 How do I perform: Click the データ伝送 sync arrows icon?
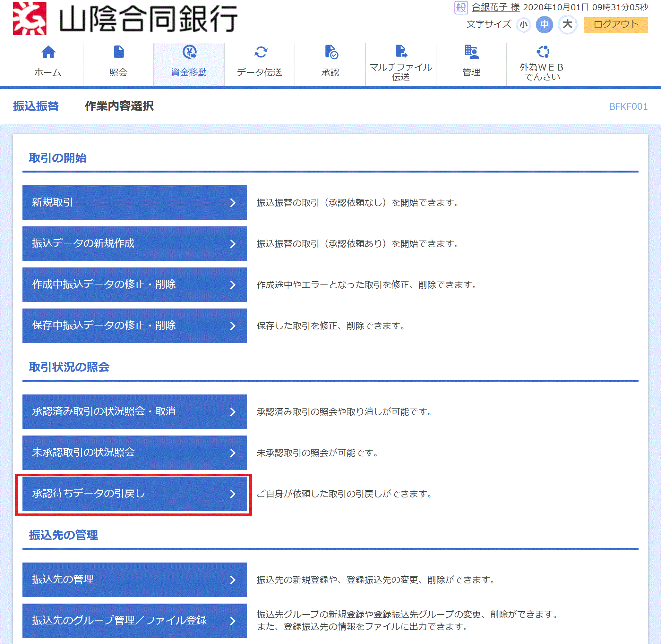click(261, 52)
